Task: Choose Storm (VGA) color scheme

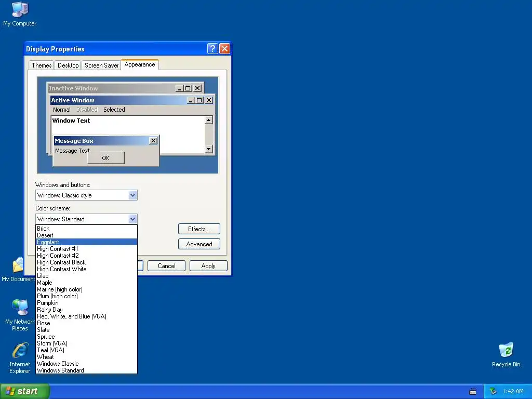Action: click(86, 343)
